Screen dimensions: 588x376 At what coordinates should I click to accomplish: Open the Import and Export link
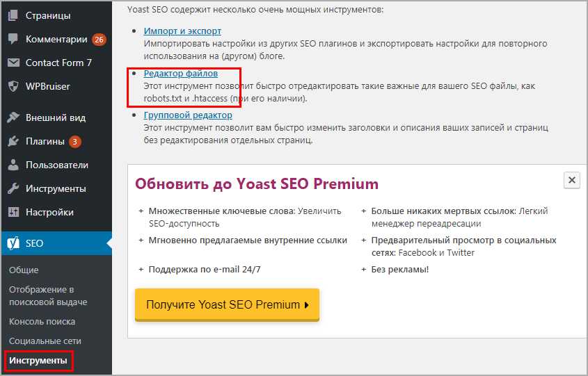tap(182, 31)
